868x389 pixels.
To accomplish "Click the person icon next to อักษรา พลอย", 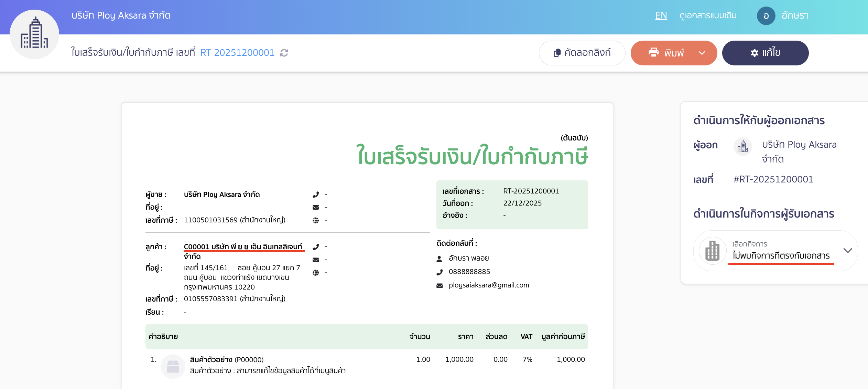I will coord(439,258).
